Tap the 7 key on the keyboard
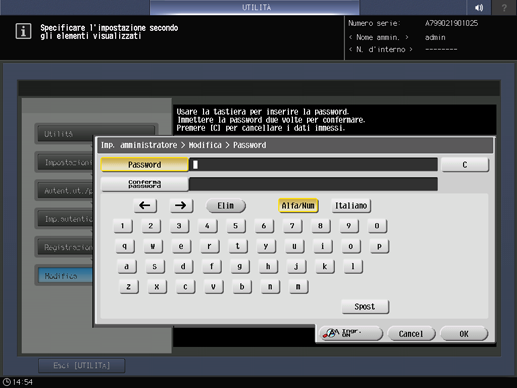This screenshot has height=388, width=517. point(292,226)
